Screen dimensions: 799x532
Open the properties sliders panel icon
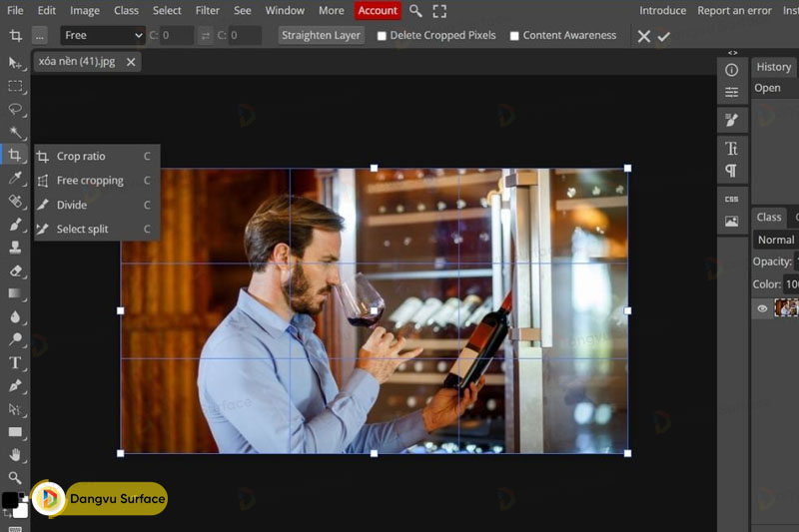732,92
